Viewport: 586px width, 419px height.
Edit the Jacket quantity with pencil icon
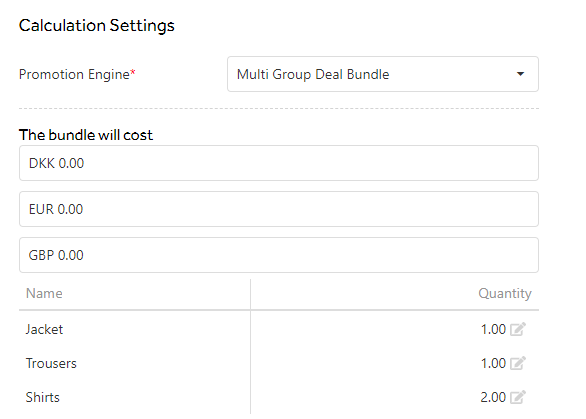point(518,329)
